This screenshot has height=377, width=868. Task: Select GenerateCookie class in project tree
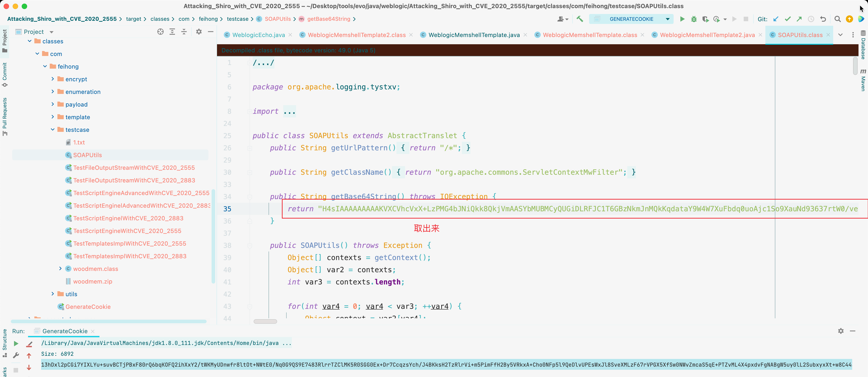(88, 307)
